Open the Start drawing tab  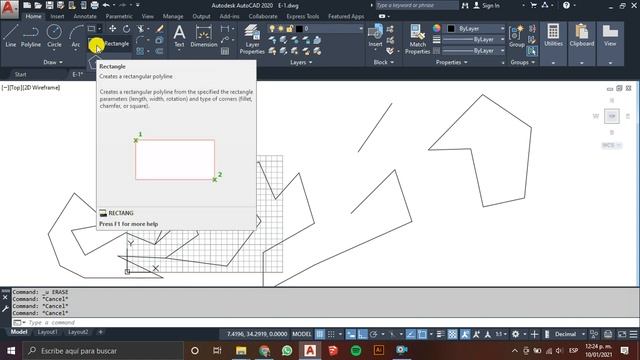[20, 74]
